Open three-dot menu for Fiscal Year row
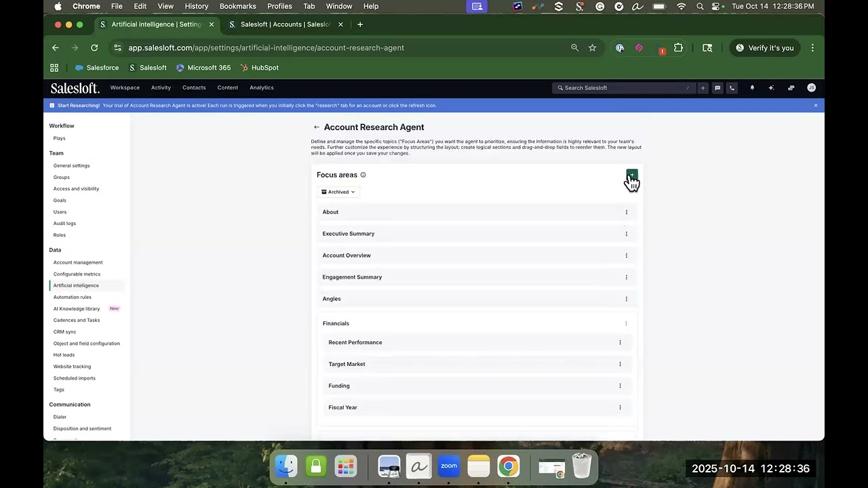 pos(620,407)
